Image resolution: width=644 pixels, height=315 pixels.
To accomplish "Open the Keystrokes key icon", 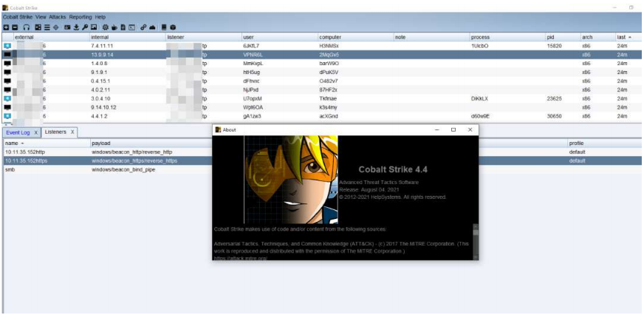I will [x=85, y=27].
